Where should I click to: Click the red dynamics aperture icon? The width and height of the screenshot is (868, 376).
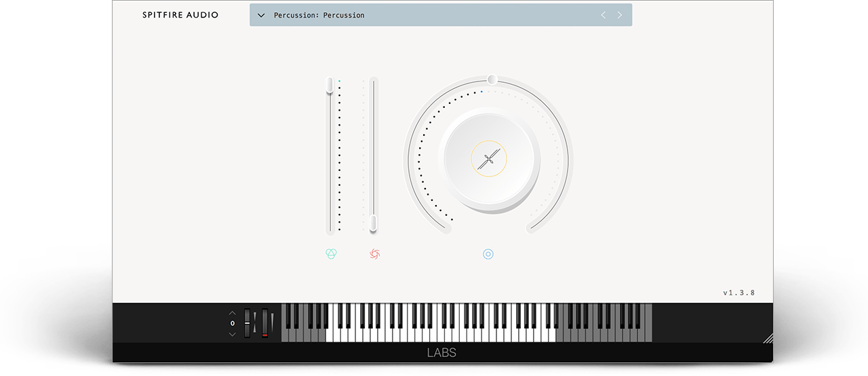click(375, 254)
